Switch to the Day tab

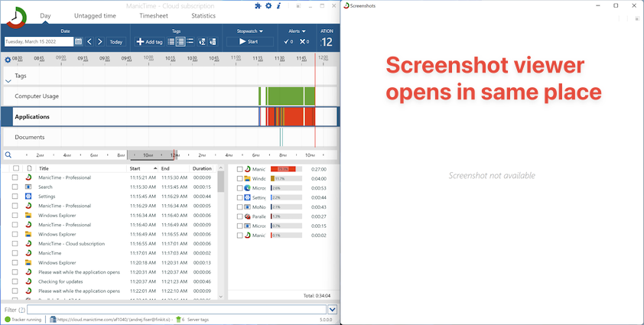point(45,15)
